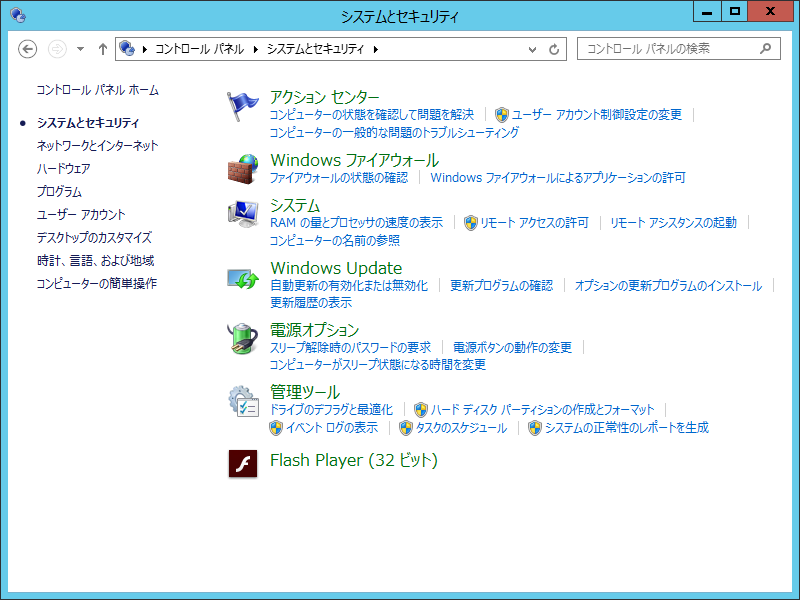Open Windows ファイアウォール heading link
The width and height of the screenshot is (800, 600).
(355, 160)
